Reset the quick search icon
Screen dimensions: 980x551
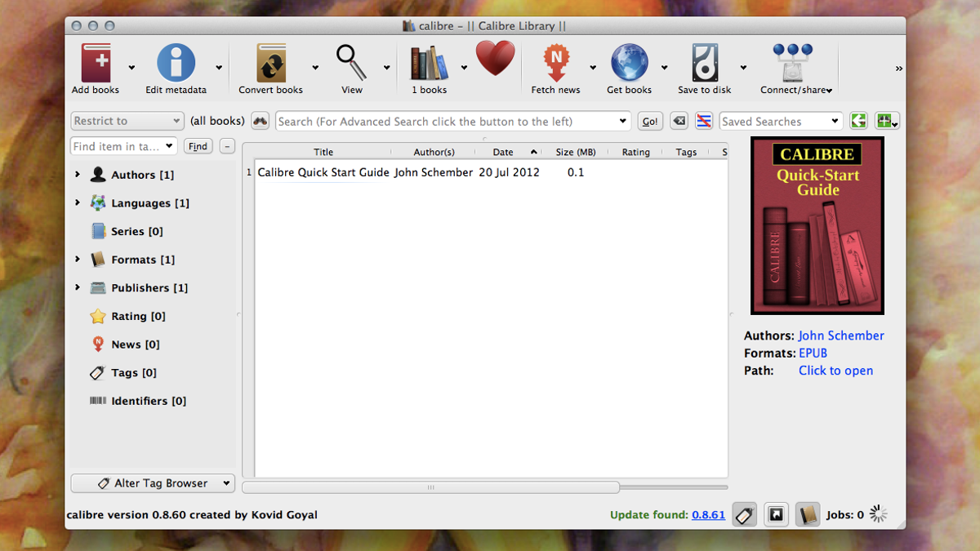pyautogui.click(x=679, y=121)
